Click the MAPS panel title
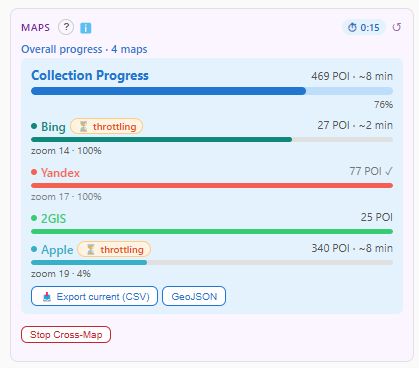419x368 pixels. click(36, 27)
